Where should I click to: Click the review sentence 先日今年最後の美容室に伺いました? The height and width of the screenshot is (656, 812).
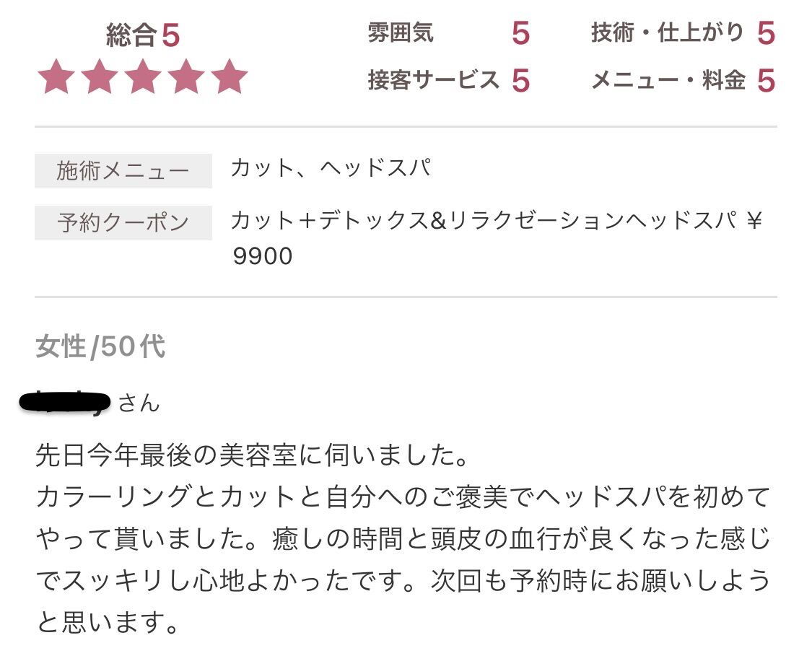coord(252,455)
